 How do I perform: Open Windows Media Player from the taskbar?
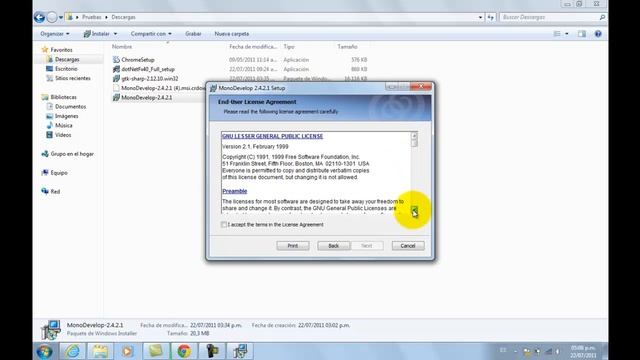pos(127,351)
